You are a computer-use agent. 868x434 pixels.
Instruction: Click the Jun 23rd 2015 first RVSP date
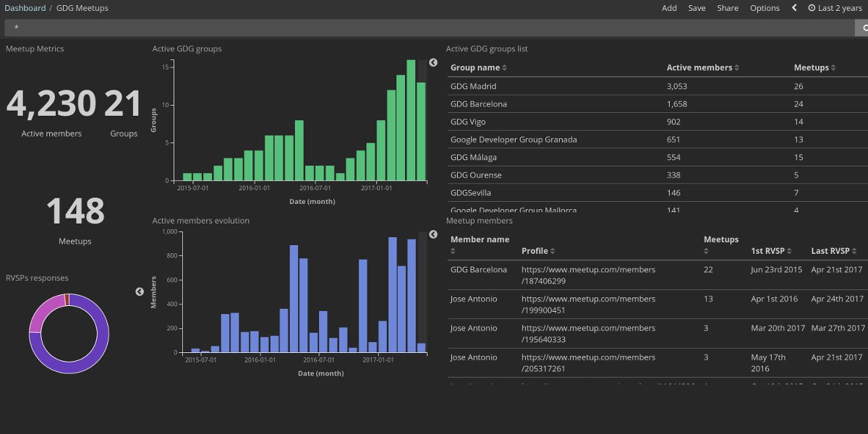tap(777, 270)
